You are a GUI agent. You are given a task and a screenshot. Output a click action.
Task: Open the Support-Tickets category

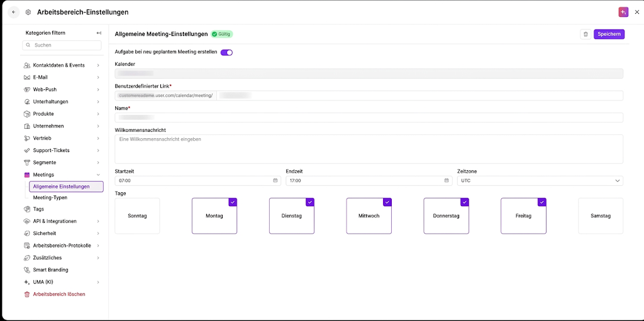[x=62, y=150]
